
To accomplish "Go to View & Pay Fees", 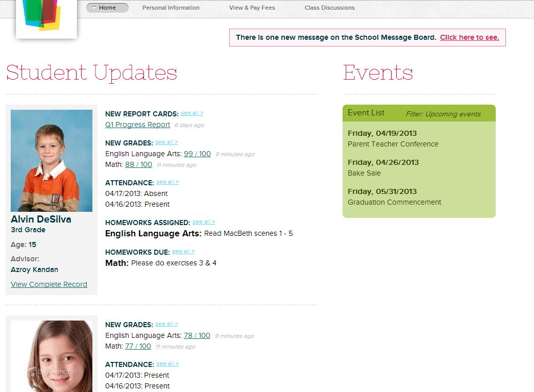I will point(252,8).
